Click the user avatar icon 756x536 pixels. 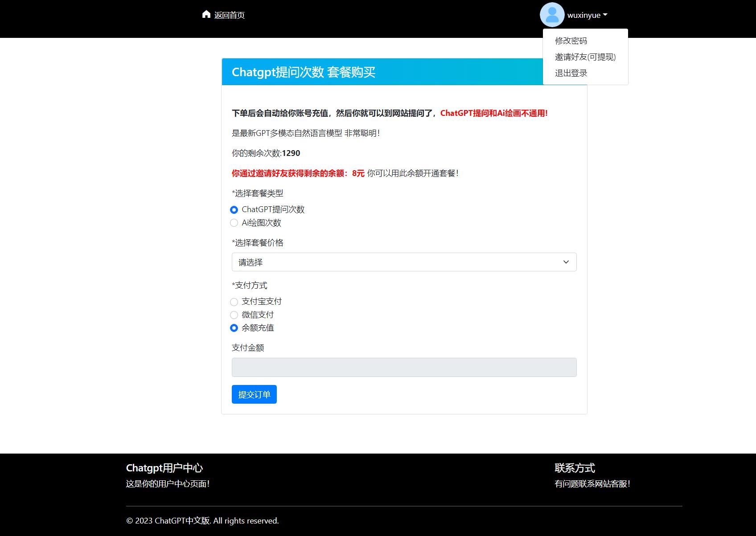[x=552, y=14]
